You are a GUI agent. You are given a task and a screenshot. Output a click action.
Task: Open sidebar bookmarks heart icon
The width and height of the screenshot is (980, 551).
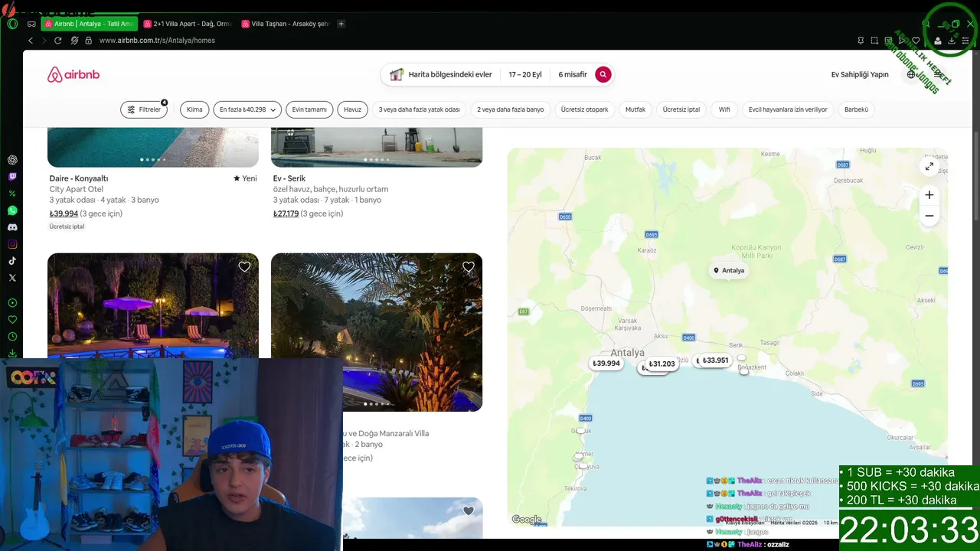[x=12, y=320]
